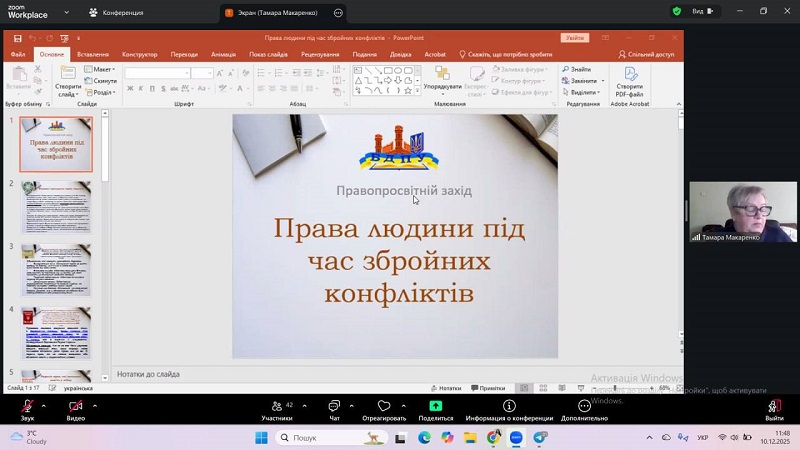Click the Увійти sign-in button in PowerPoint
The width and height of the screenshot is (800, 450).
click(x=575, y=38)
